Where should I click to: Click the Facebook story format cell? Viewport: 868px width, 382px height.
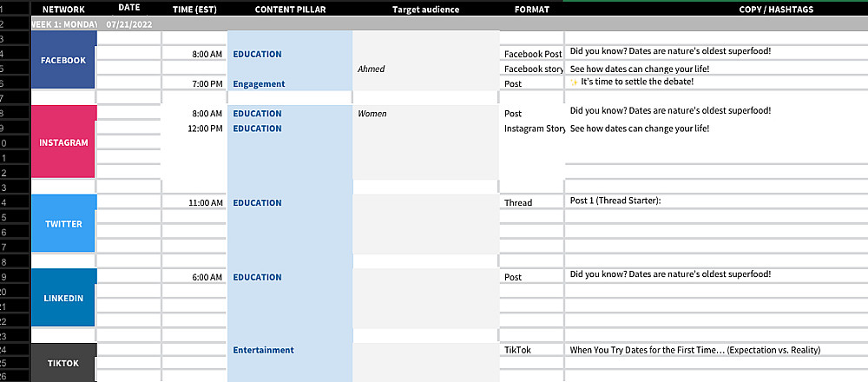coord(533,69)
